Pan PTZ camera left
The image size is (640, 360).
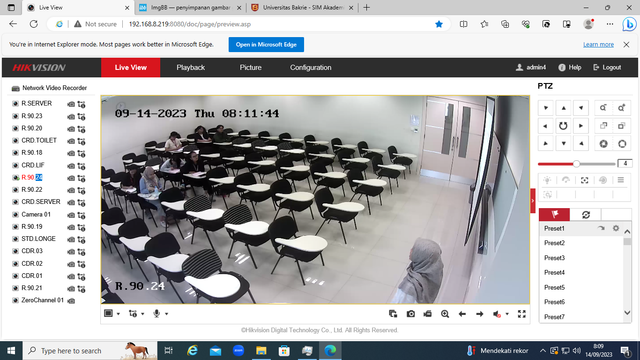(x=546, y=126)
